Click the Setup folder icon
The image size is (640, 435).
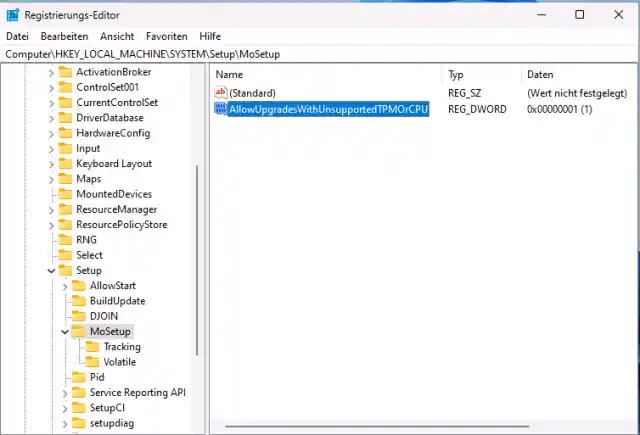pyautogui.click(x=65, y=271)
